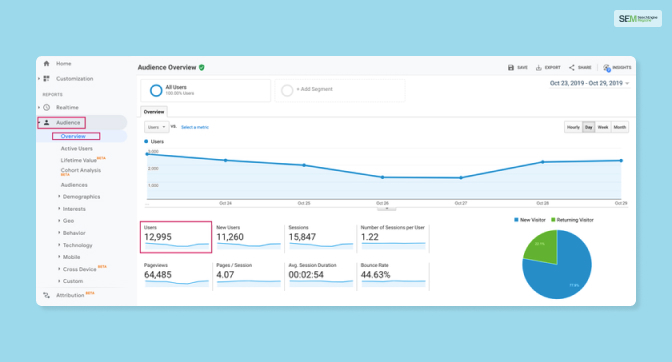Open Active Users report
The height and width of the screenshot is (362, 672).
click(x=77, y=148)
